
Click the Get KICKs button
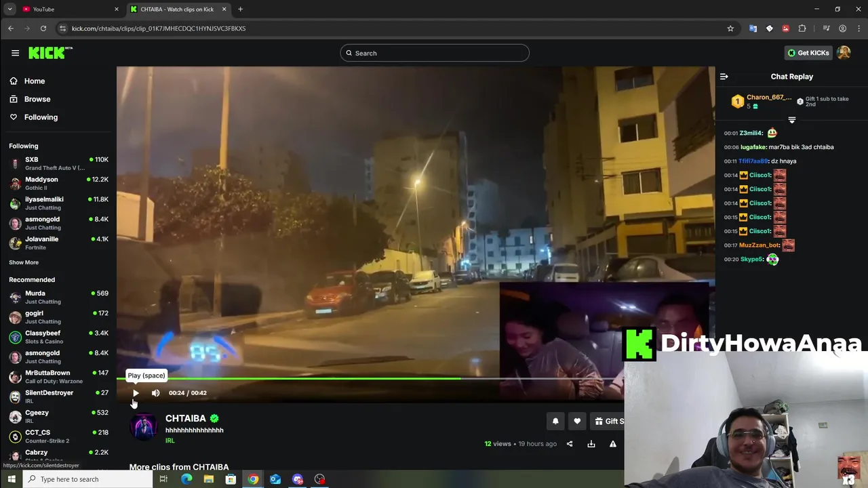[x=808, y=53]
